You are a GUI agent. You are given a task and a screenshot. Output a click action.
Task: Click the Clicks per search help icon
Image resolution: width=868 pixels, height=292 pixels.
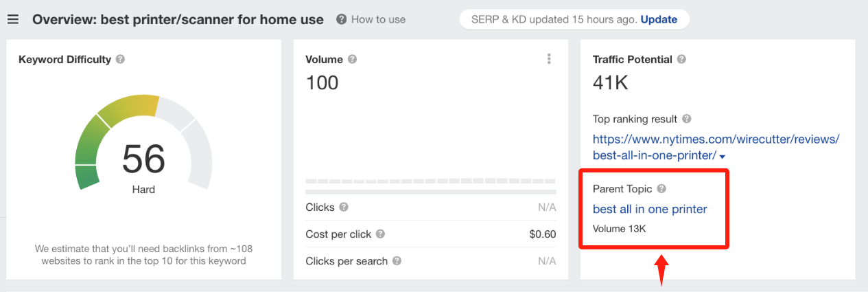pyautogui.click(x=397, y=261)
